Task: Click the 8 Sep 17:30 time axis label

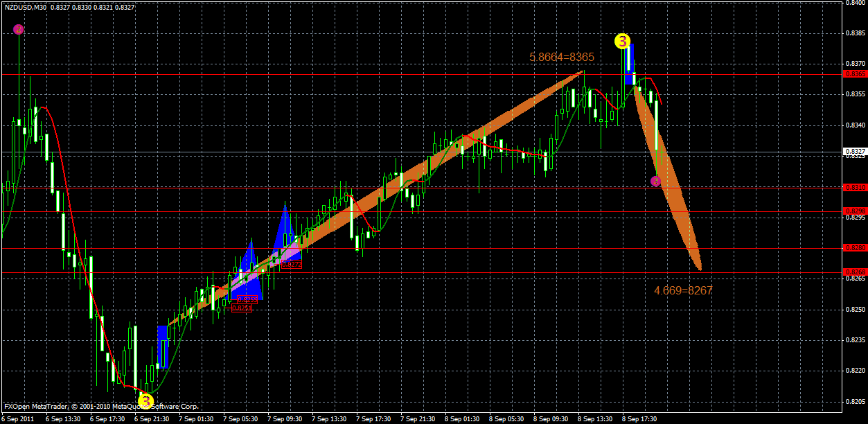Action: click(x=639, y=419)
